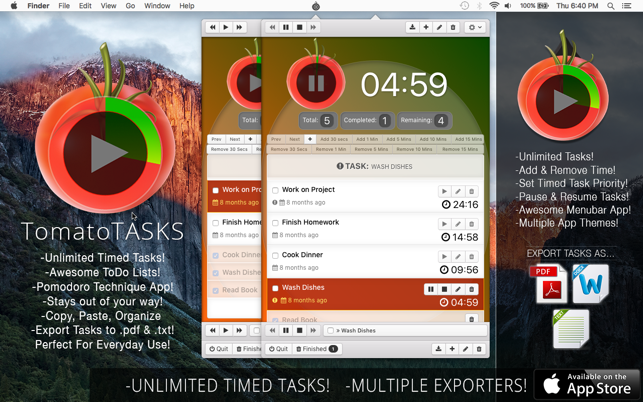The width and height of the screenshot is (643, 402).
Task: Click the Add 10 Mins button
Action: point(433,139)
